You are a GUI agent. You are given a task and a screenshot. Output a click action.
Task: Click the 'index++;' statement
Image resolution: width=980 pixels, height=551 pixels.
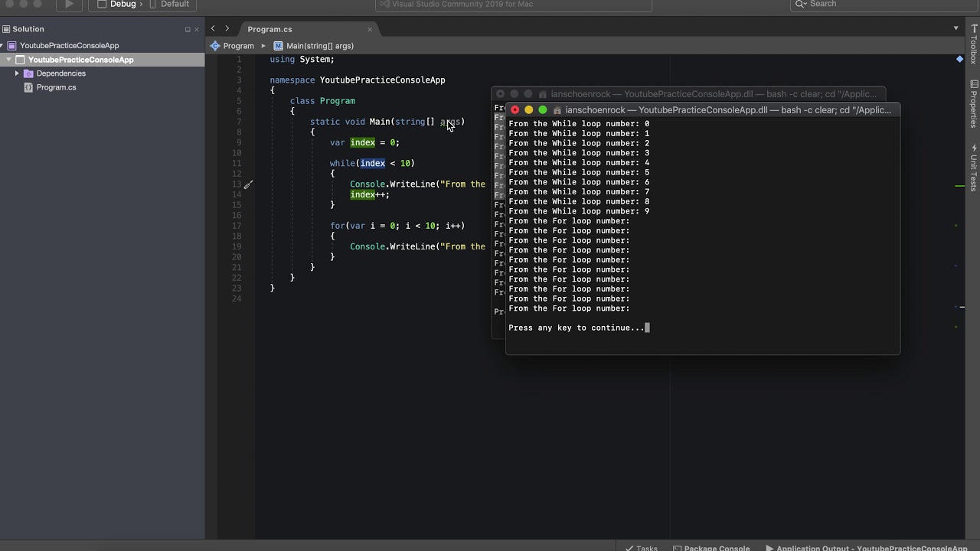click(x=370, y=194)
